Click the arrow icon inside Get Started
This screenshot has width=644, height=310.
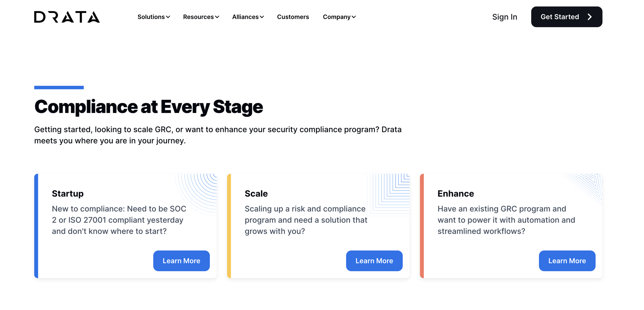[590, 16]
